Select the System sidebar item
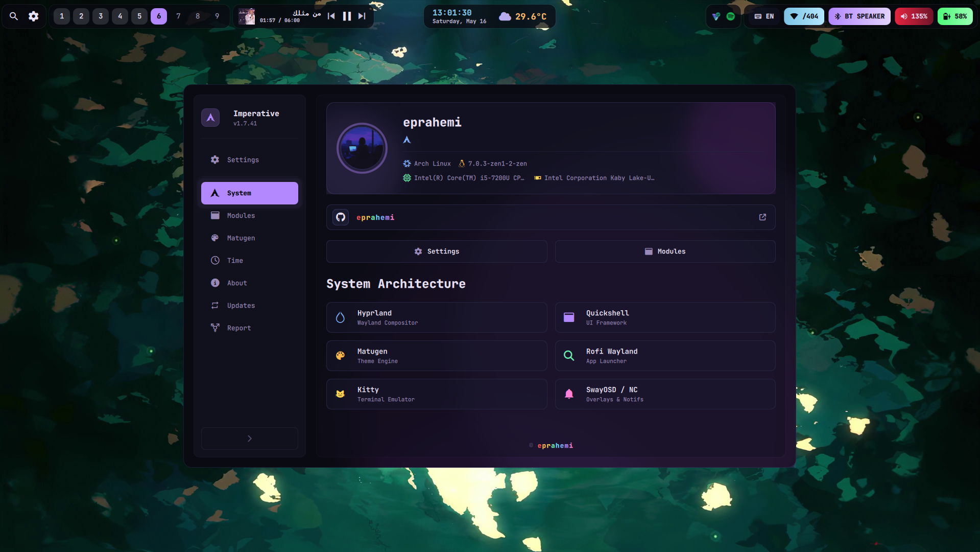Viewport: 980px width, 552px height. click(x=250, y=193)
